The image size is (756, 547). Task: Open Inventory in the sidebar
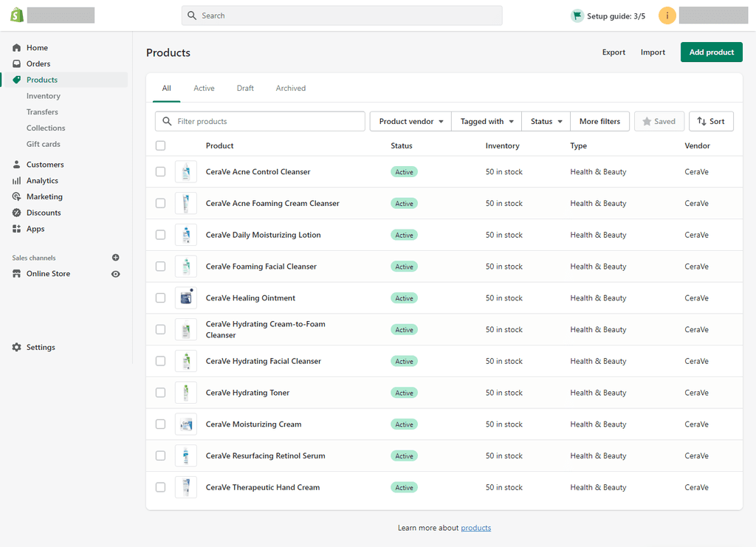pos(44,96)
